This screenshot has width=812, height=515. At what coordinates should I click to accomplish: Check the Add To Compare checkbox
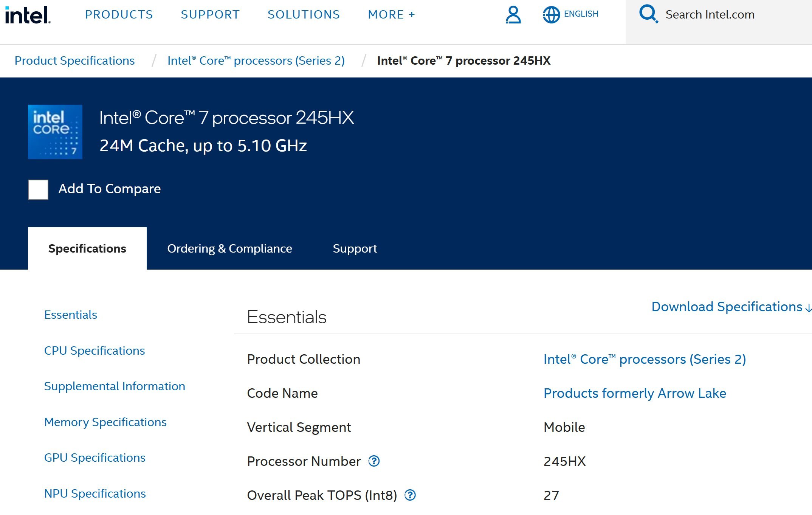click(38, 189)
